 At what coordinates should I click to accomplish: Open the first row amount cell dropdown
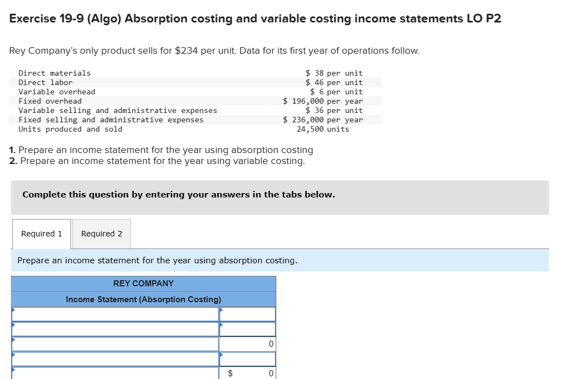221,314
